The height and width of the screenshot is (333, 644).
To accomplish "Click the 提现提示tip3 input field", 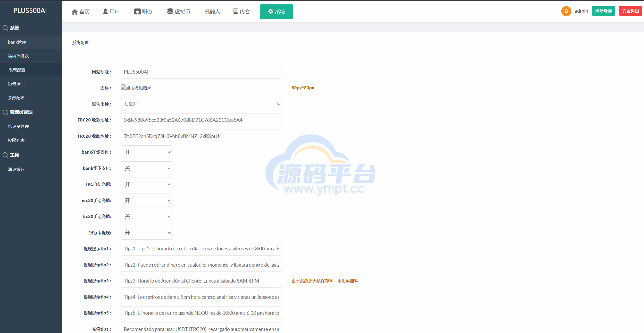I will tap(201, 281).
